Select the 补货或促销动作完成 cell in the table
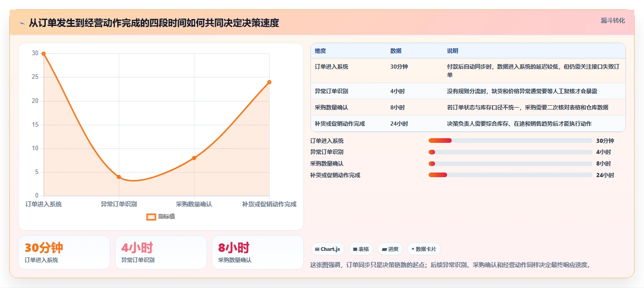The image size is (644, 288). 340,124
